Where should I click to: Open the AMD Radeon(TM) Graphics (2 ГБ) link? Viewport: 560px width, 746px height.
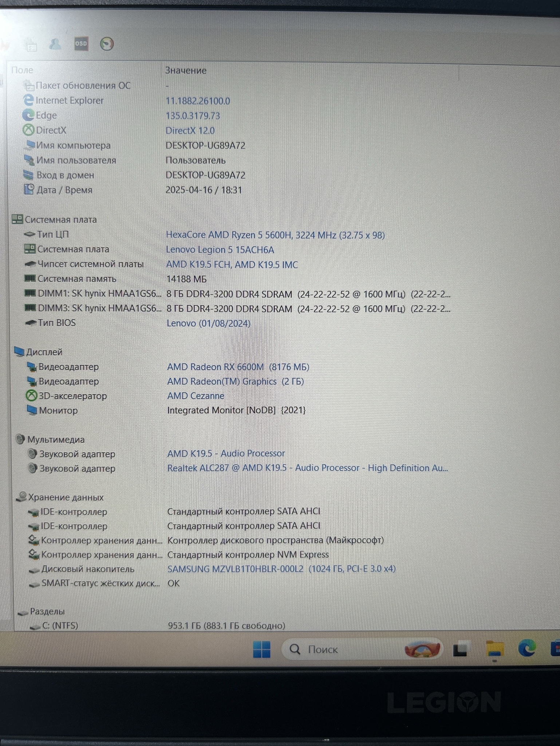pyautogui.click(x=236, y=381)
